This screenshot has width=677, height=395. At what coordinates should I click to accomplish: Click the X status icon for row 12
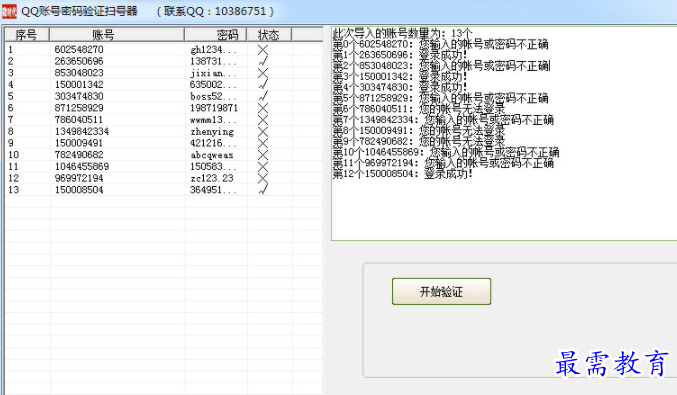tap(263, 178)
